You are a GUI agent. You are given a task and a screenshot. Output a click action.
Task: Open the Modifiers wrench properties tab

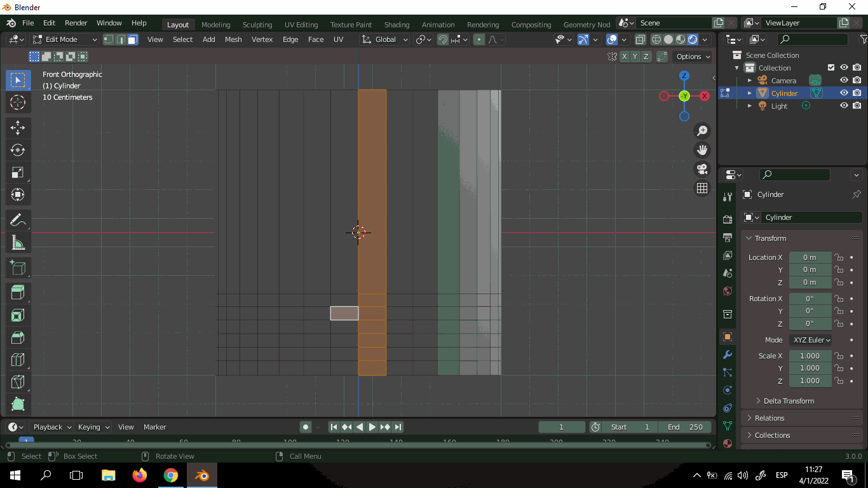728,355
